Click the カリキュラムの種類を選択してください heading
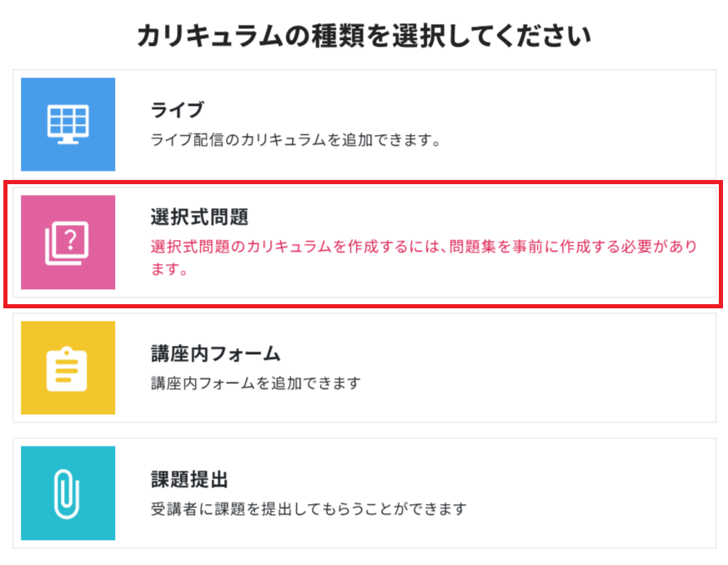The image size is (728, 565). (364, 36)
